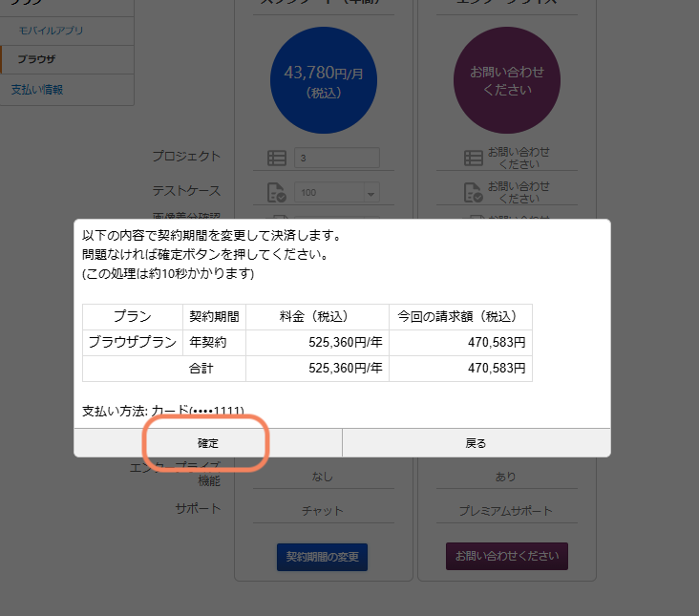Click the project table icon in enterprise plan
The height and width of the screenshot is (616, 699).
pos(474,158)
